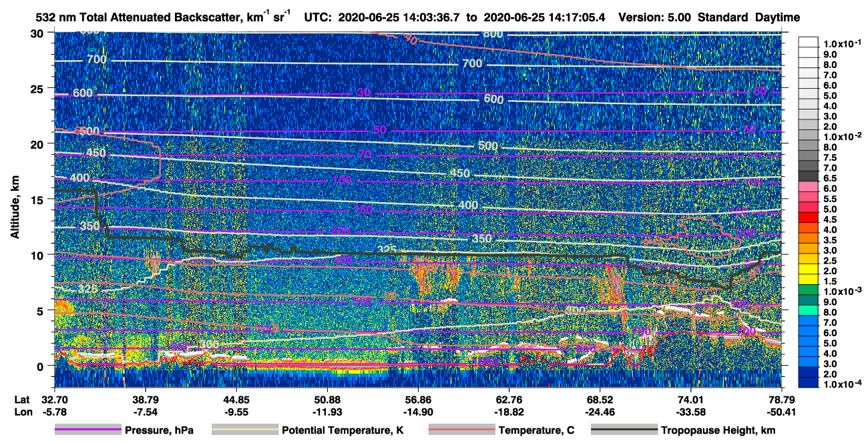Click the 1.0x10-4 label at color bar bottom
868x445 pixels.
844,384
